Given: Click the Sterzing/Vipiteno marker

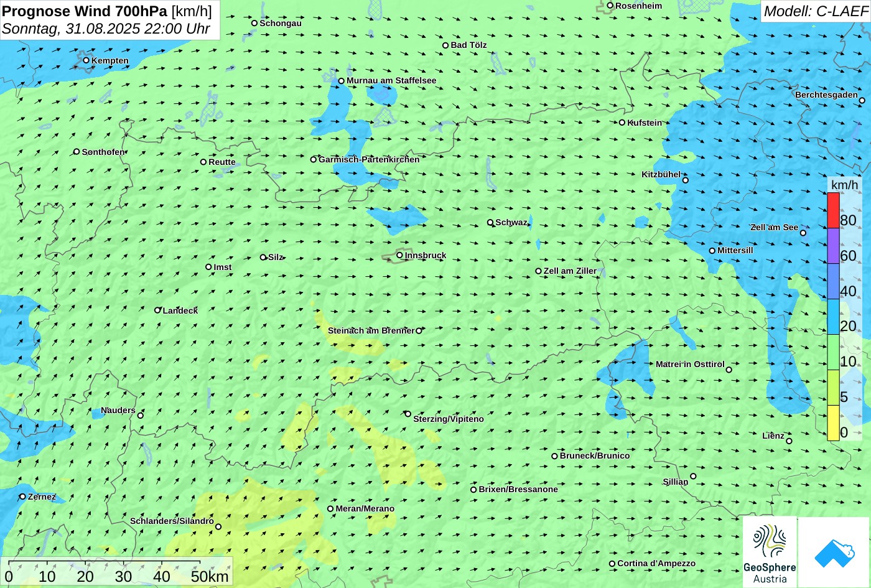Looking at the screenshot, I should pos(408,414).
